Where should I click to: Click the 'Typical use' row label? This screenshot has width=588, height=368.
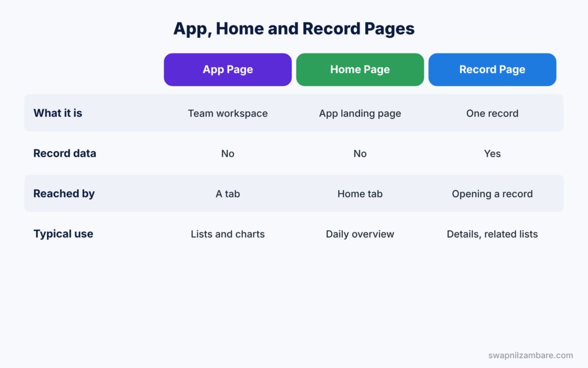coord(63,233)
